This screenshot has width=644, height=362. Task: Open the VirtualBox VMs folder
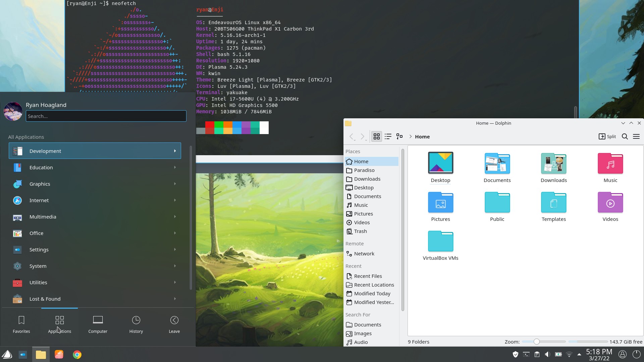440,245
